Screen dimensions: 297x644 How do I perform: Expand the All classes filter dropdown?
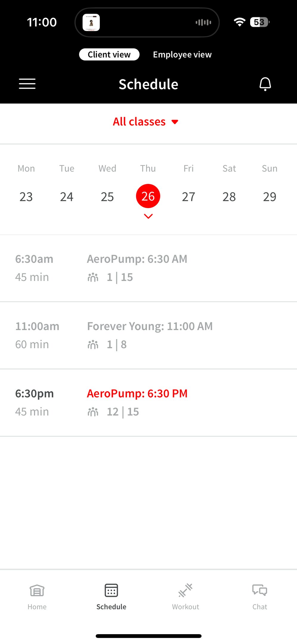click(x=146, y=122)
